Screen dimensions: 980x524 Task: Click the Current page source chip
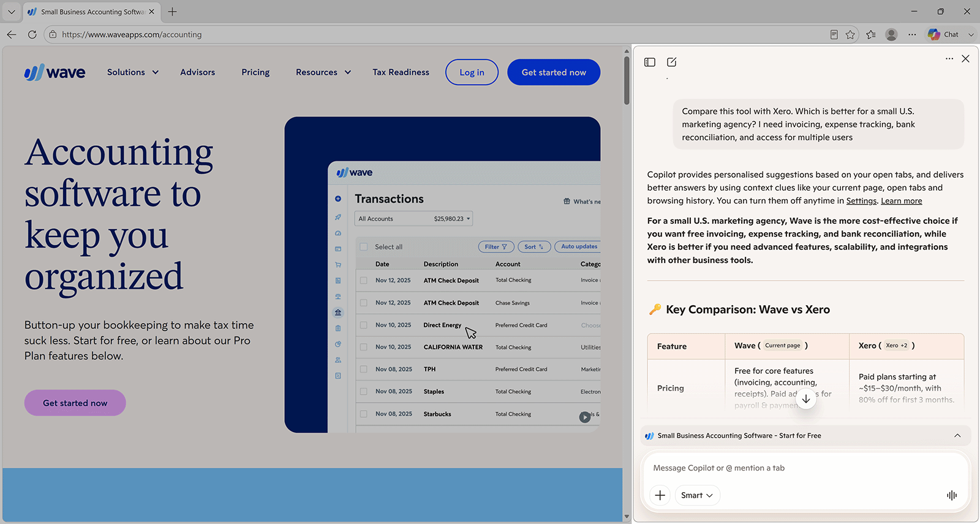(x=783, y=345)
